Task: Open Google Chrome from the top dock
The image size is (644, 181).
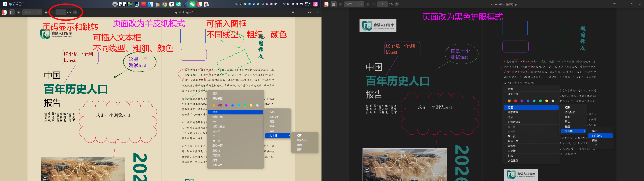Action: point(165,4)
